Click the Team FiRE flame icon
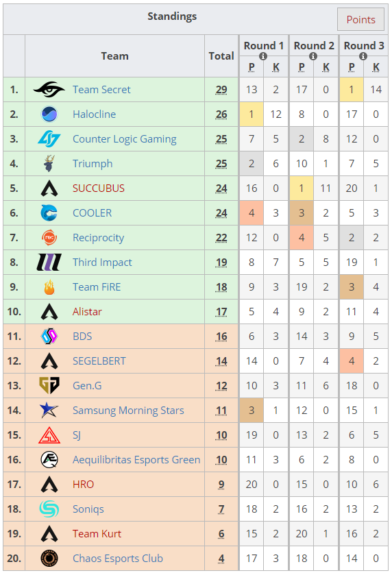Screen dimensions: 392x573 point(49,287)
